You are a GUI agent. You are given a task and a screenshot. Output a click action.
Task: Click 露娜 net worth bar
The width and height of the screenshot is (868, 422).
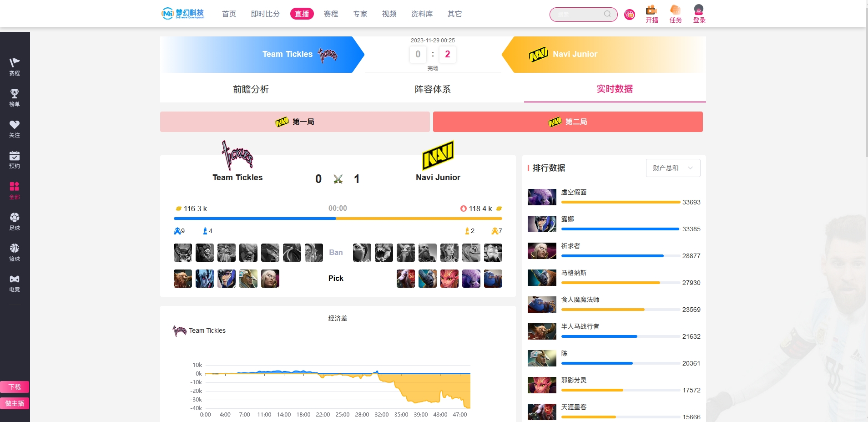click(621, 229)
